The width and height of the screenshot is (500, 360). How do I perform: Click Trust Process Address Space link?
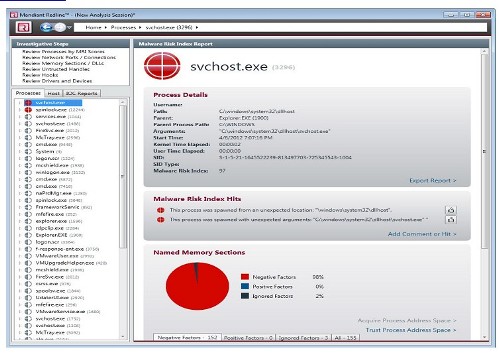click(411, 330)
